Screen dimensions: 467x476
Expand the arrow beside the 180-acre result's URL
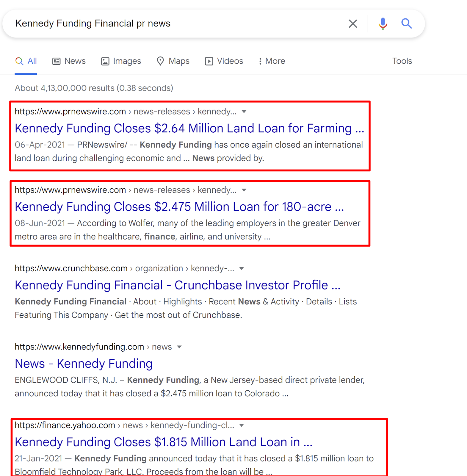[244, 190]
